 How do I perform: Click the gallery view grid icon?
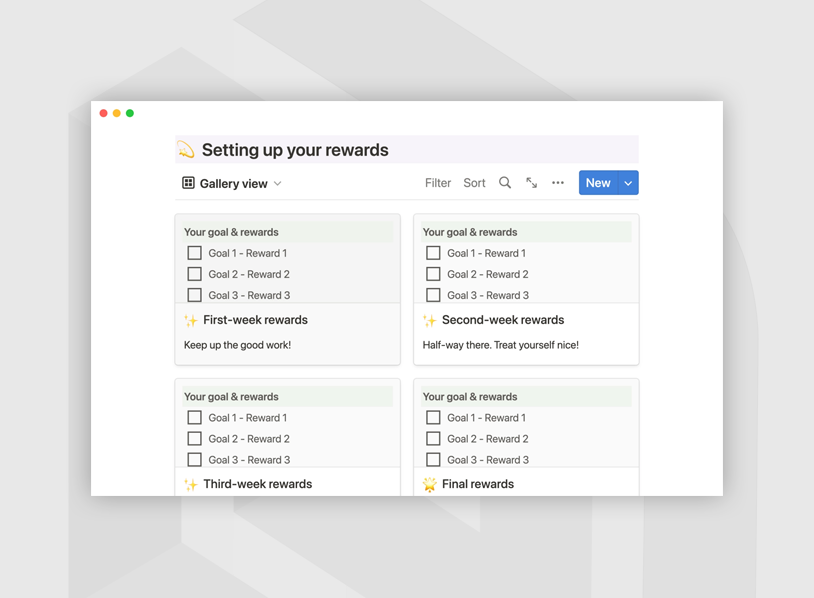point(188,183)
